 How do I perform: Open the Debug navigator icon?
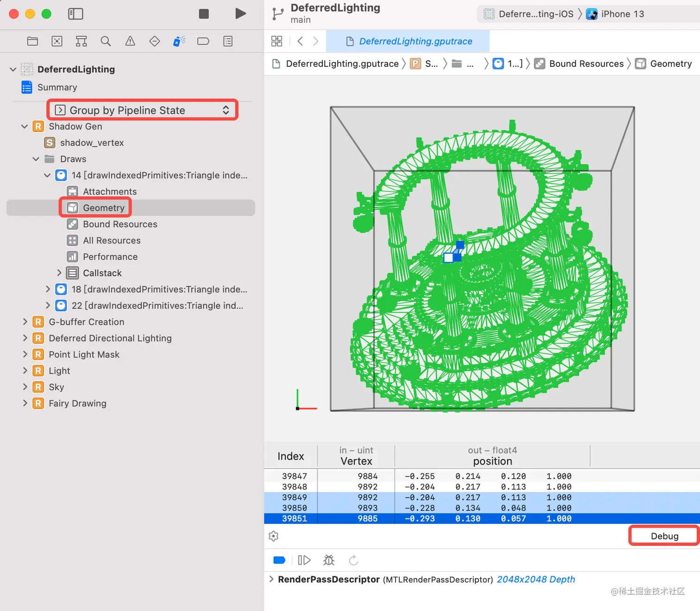[x=179, y=41]
